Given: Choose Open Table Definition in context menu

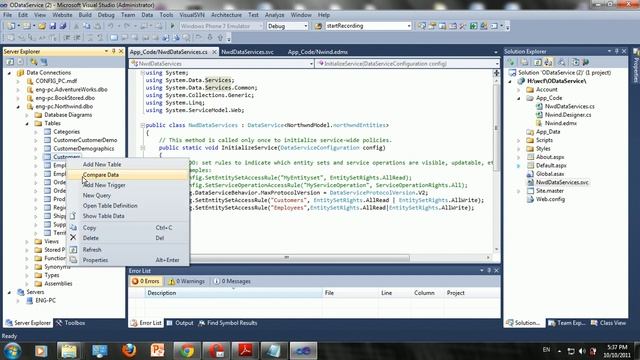Looking at the screenshot, I should [x=127, y=206].
